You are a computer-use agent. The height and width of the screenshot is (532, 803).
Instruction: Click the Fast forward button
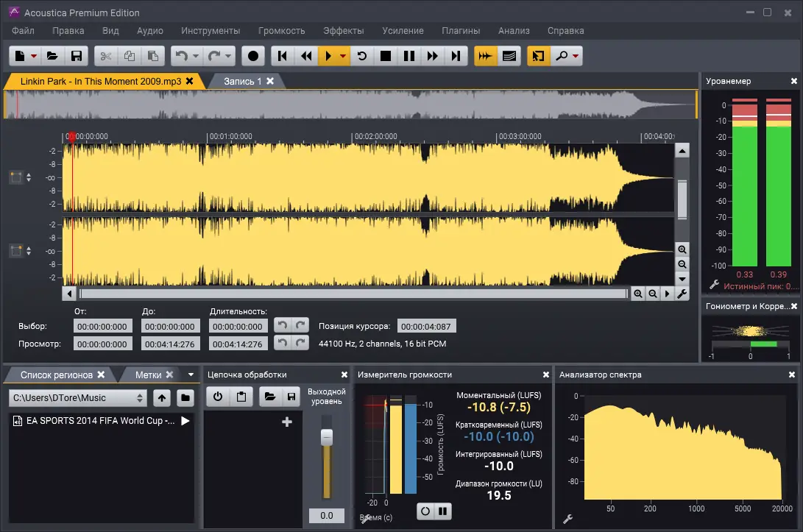(432, 56)
